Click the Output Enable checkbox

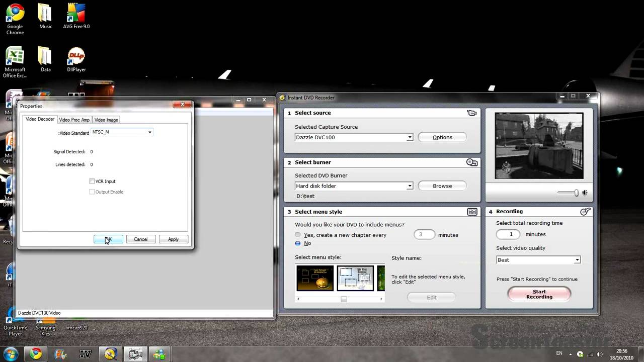(92, 192)
